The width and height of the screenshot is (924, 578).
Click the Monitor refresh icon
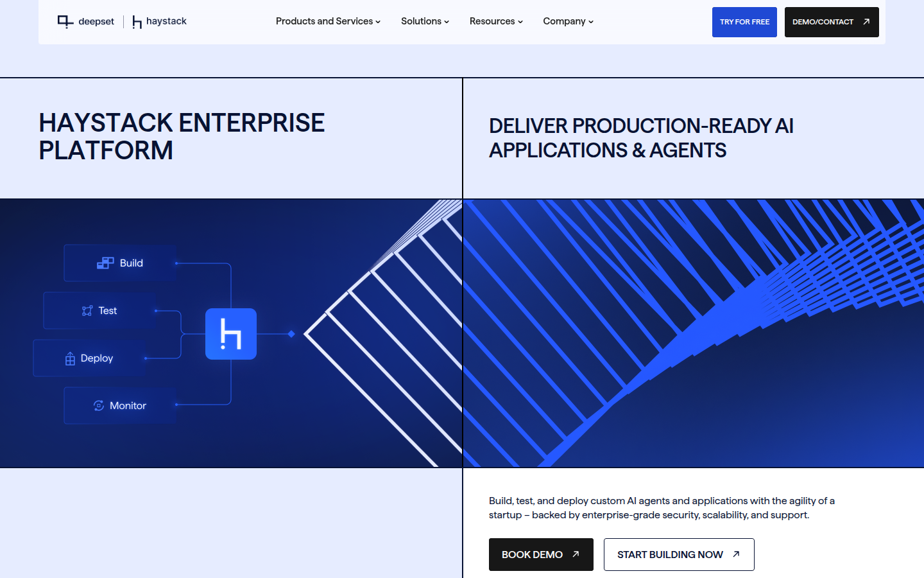[x=99, y=406]
